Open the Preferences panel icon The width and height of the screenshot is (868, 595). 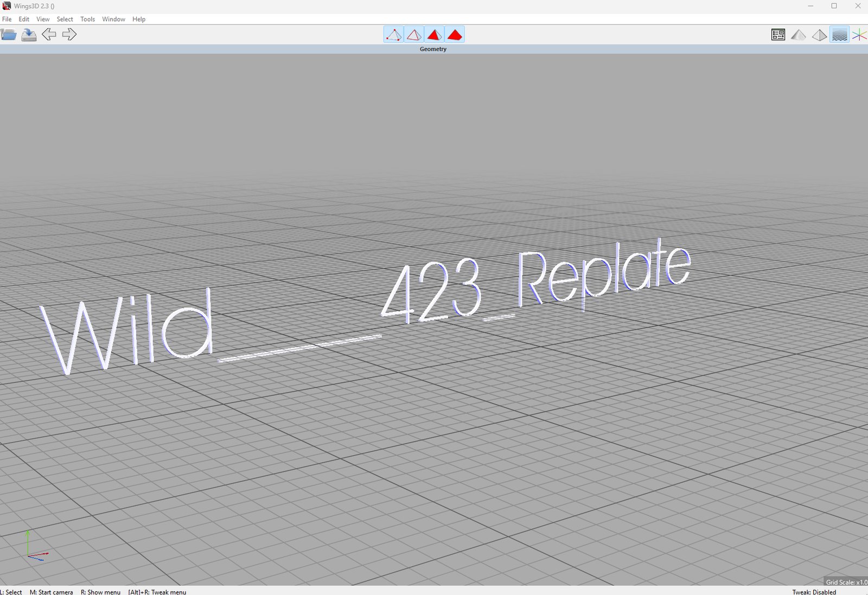(778, 35)
